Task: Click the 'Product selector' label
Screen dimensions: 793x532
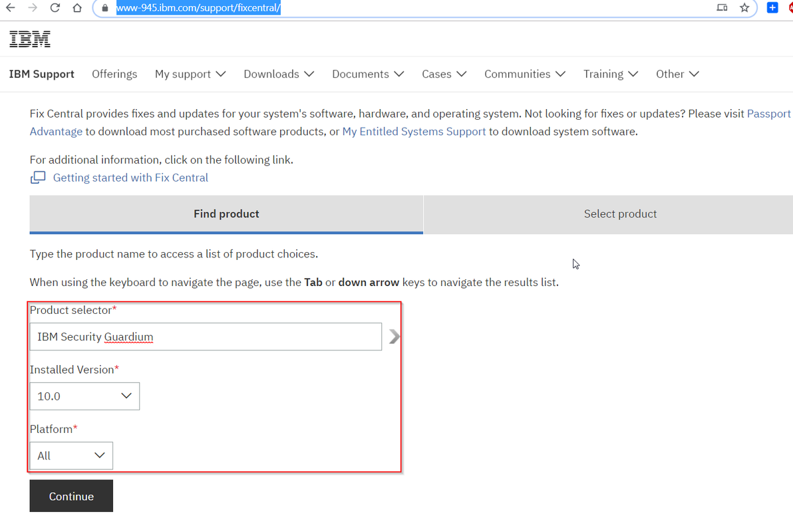Action: [x=71, y=310]
